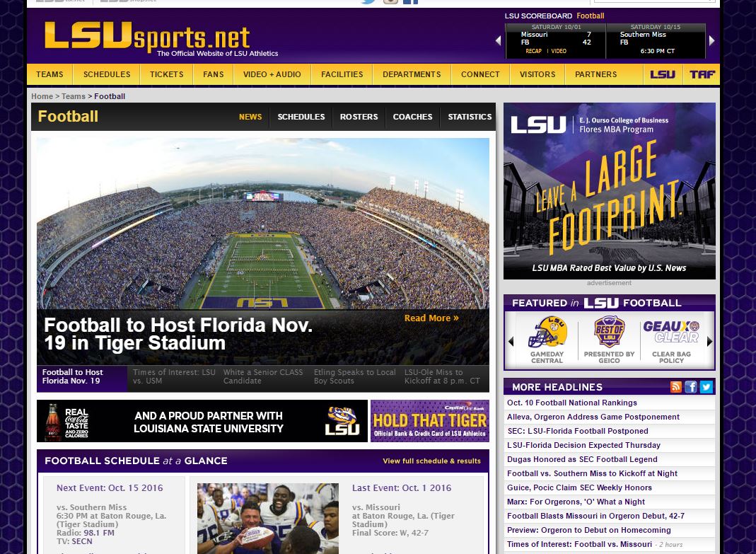The image size is (756, 554).
Task: Switch to Football SCHEDULES tab
Action: pos(301,117)
